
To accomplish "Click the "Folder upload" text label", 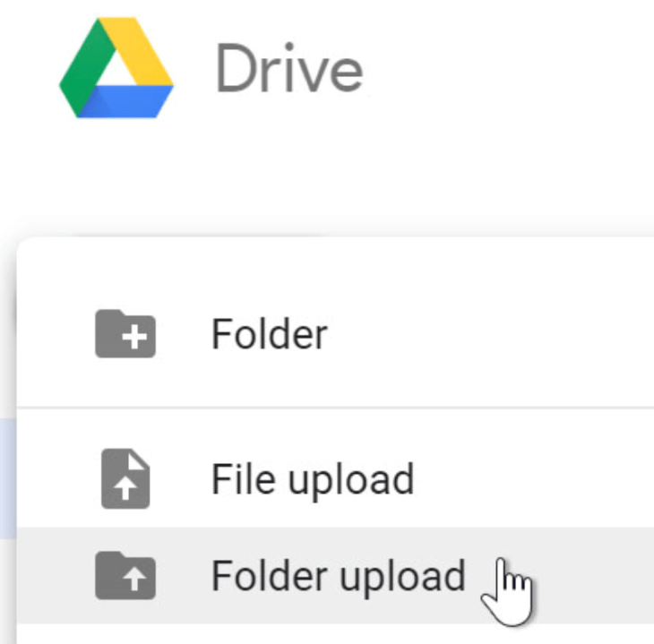I will tap(338, 576).
